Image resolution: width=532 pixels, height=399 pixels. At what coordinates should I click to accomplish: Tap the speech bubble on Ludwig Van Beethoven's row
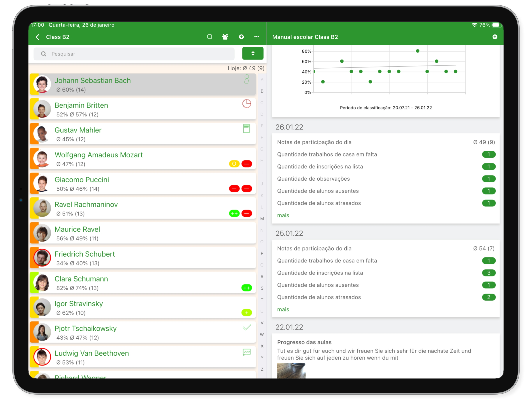[x=247, y=352]
